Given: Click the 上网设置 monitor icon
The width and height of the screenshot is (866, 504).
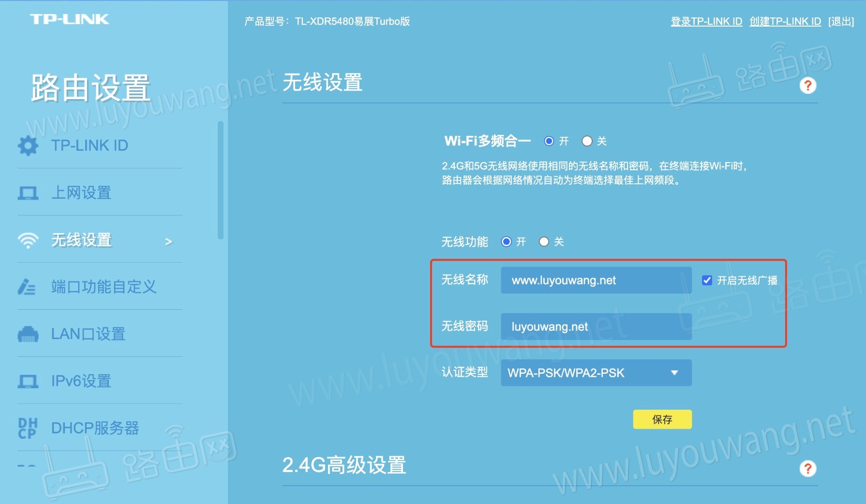Looking at the screenshot, I should click(29, 192).
